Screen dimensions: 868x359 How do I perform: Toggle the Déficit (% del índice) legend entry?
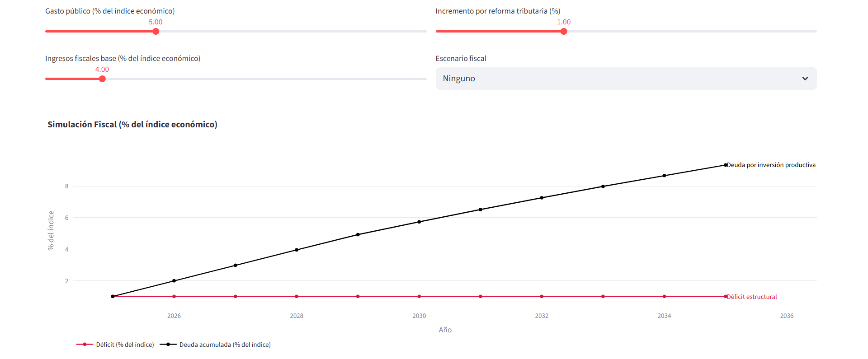coord(125,345)
